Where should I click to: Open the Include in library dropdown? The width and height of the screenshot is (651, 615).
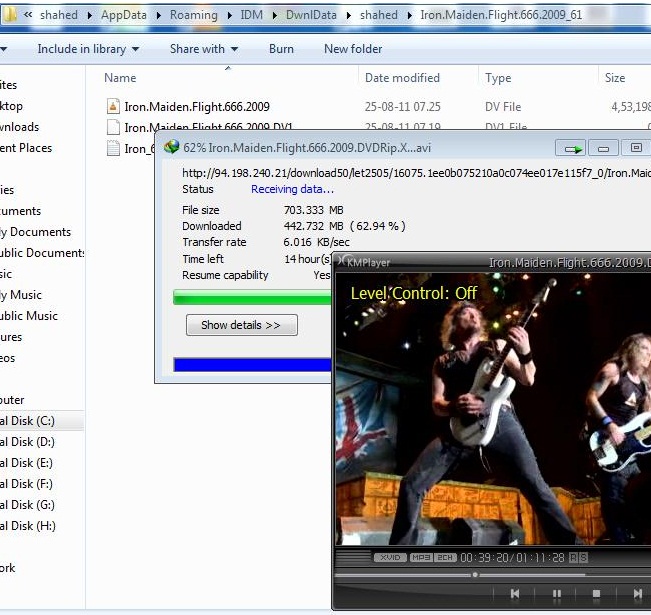(88, 49)
